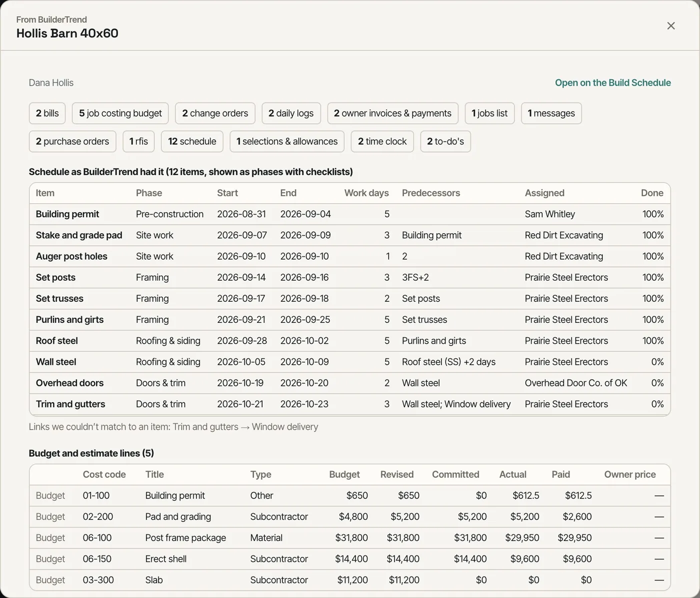Image resolution: width=700 pixels, height=598 pixels.
Task: Click the Set trusses schedule item
Action: (x=59, y=298)
